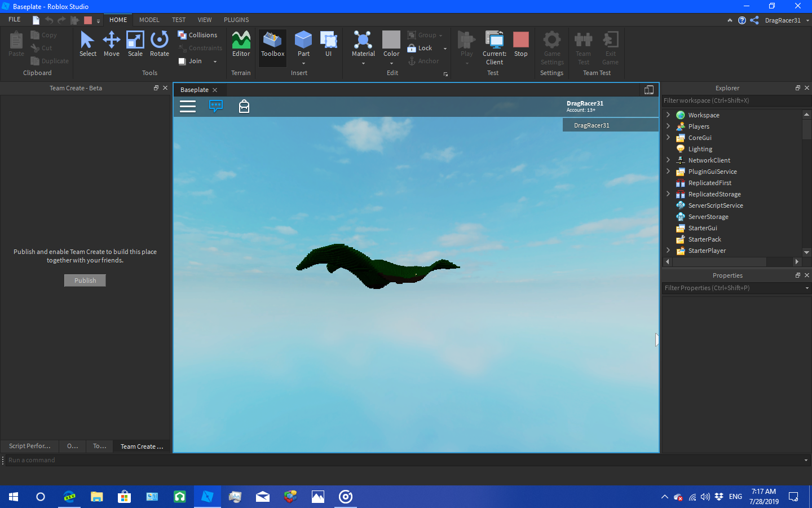The height and width of the screenshot is (508, 812).
Task: Open the Terrain Editor
Action: [241, 43]
